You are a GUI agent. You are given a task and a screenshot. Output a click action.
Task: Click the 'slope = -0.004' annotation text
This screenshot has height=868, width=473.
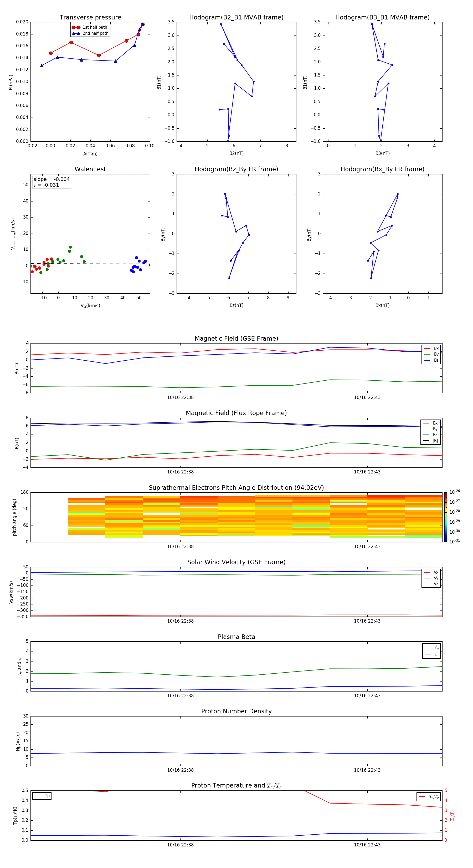point(52,179)
